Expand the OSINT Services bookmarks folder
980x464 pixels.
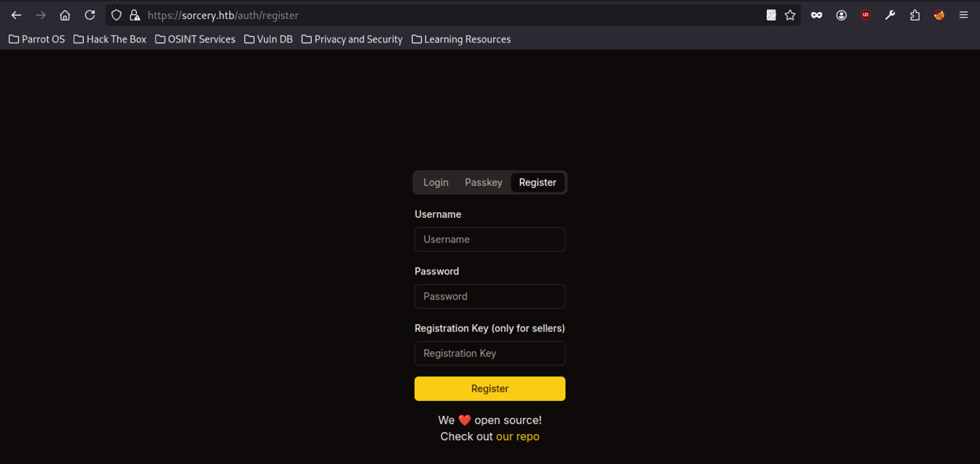click(195, 39)
